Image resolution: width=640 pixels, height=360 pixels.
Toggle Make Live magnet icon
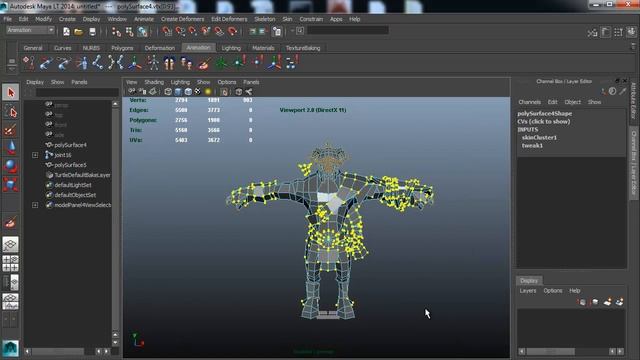pyautogui.click(x=232, y=31)
